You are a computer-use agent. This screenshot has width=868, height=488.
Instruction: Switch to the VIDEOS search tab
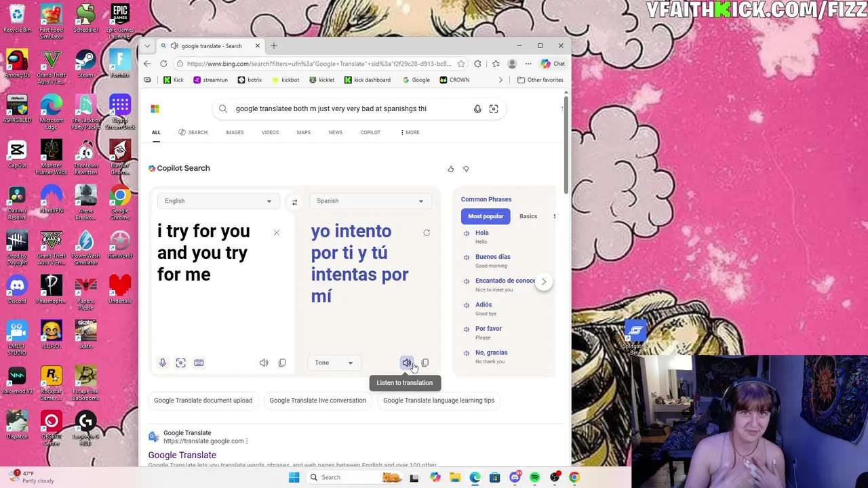click(270, 132)
